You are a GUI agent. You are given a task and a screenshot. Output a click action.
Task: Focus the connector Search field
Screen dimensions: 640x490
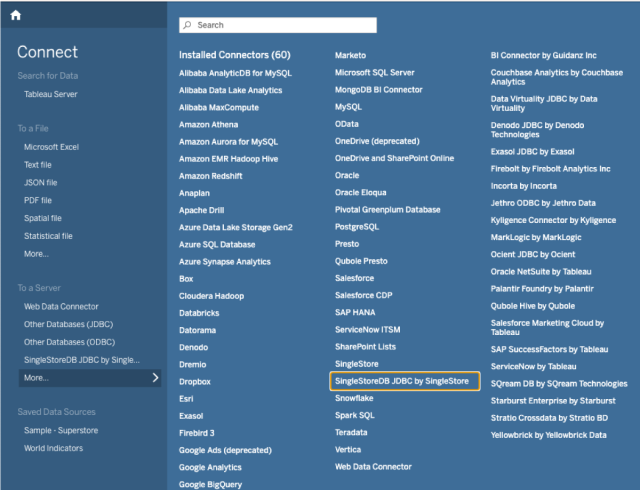278,25
